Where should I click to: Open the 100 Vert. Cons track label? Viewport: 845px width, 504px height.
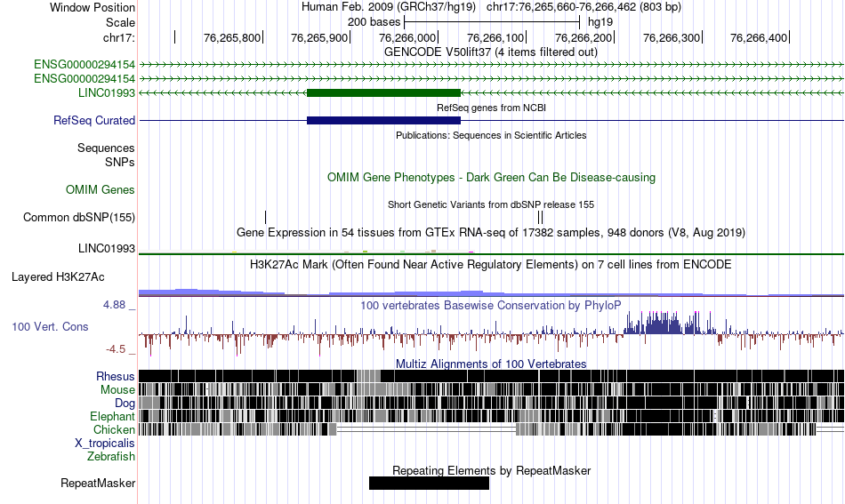[x=50, y=326]
